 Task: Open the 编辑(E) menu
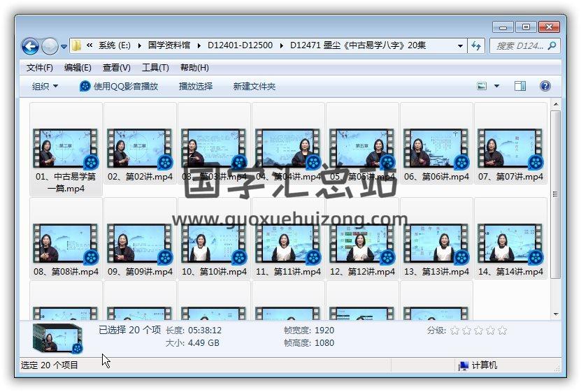point(78,68)
